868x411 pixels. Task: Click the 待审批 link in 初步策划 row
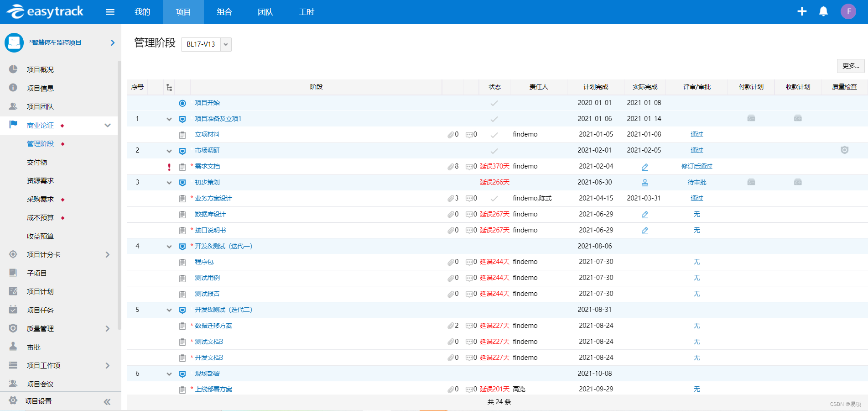(x=697, y=182)
